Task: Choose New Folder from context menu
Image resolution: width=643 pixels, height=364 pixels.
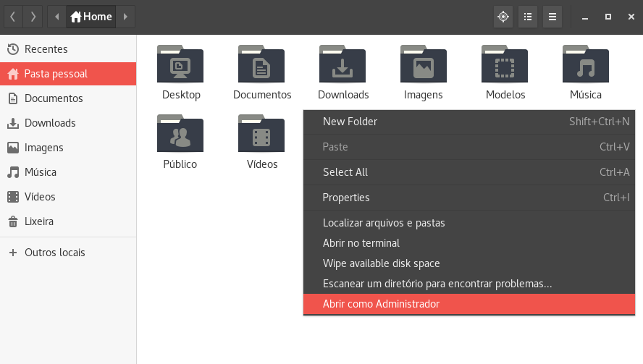Action: 469,122
